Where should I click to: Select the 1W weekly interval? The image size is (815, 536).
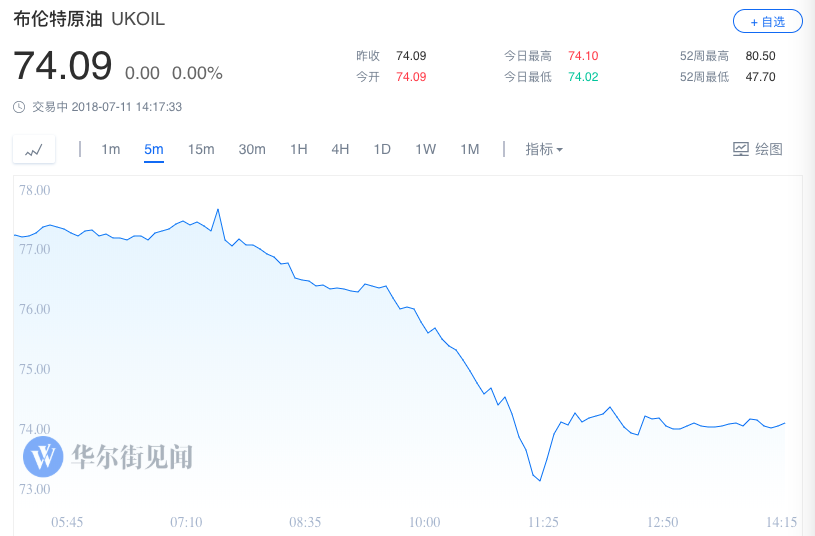(425, 149)
